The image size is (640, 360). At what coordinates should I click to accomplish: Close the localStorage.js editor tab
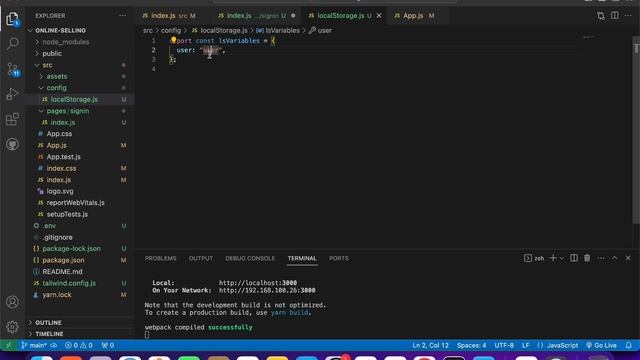point(379,16)
